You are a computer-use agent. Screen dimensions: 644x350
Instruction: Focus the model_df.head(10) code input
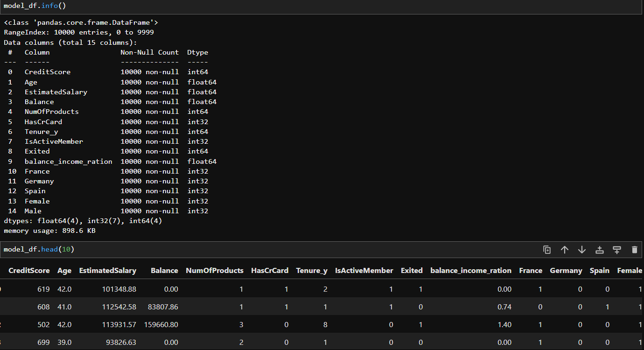[233, 250]
